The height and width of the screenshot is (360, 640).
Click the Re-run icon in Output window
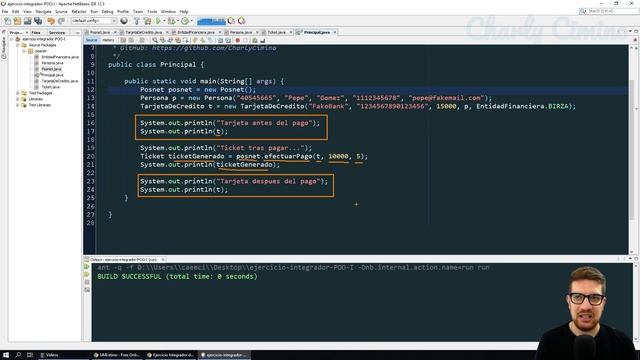87,267
